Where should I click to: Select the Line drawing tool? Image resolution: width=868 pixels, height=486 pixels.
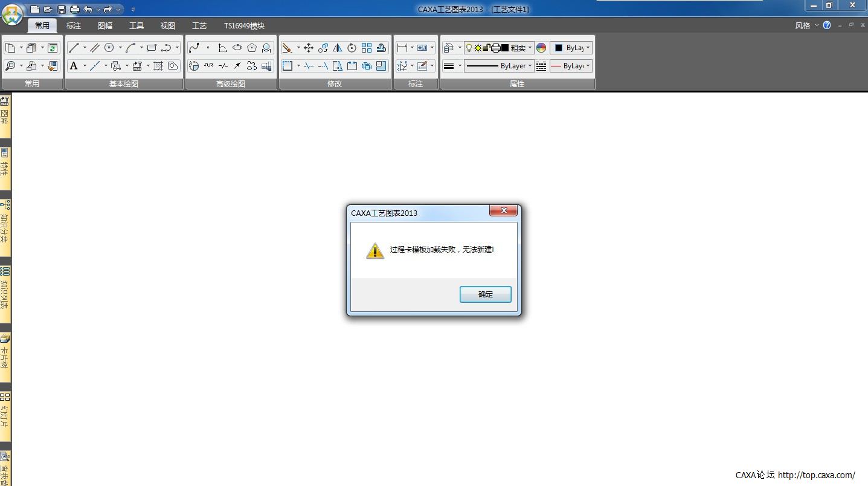tap(74, 48)
